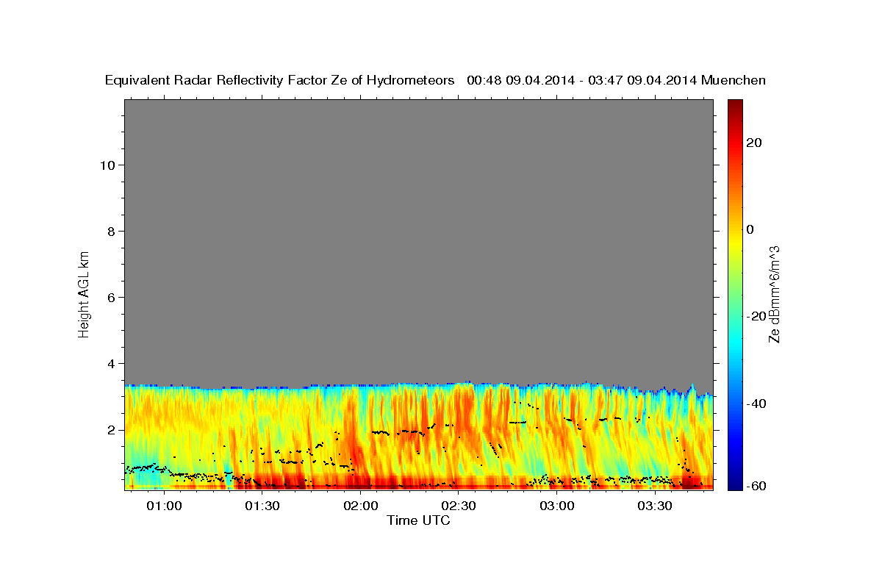
Task: Click the colorbar label 'Ze dBmm^6/m^3'
Action: (774, 294)
